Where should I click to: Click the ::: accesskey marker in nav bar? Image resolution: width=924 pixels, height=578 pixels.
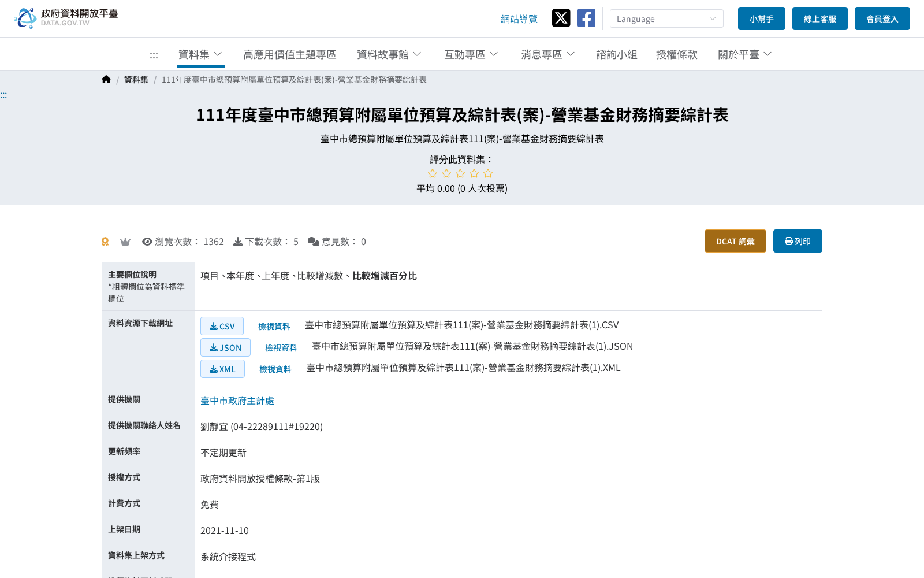pos(154,55)
